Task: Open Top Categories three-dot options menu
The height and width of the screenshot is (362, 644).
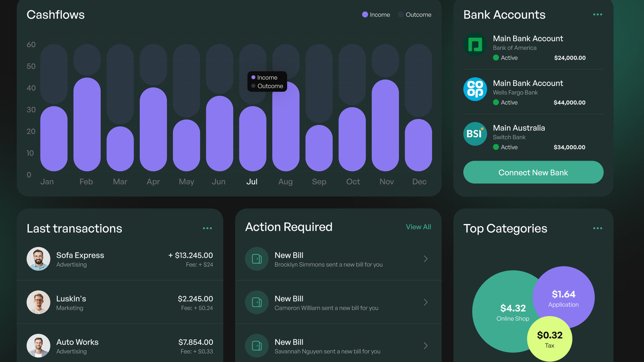Action: (597, 228)
